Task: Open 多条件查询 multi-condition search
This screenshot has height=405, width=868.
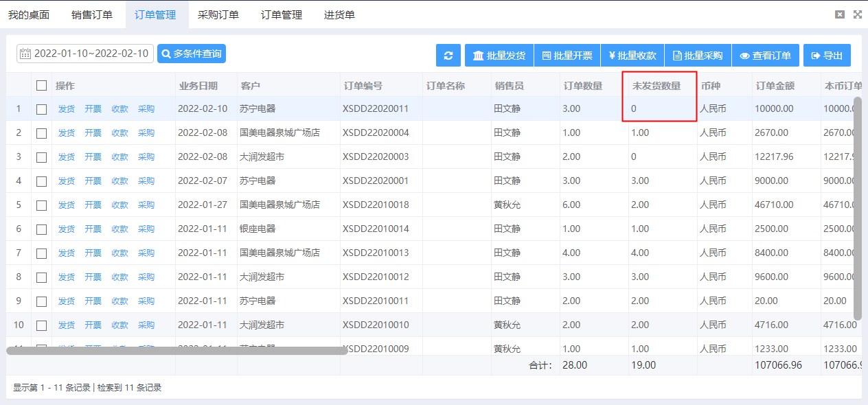Action: [x=192, y=54]
